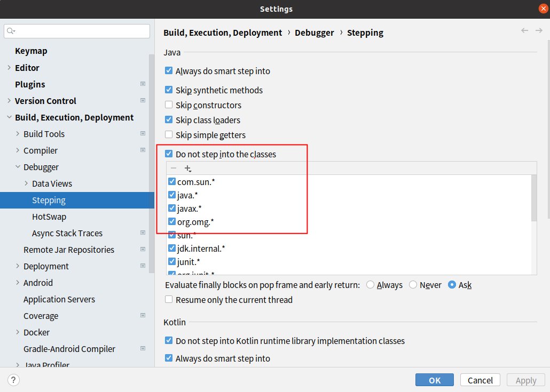Click the Cancel button
The height and width of the screenshot is (392, 550).
tap(480, 380)
